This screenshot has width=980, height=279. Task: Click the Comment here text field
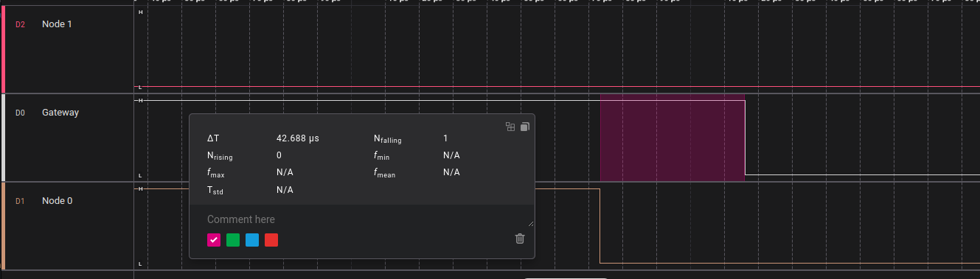[x=362, y=219]
